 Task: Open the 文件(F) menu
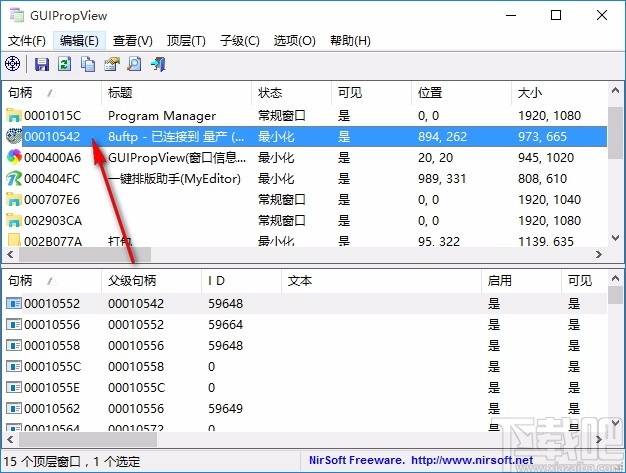27,40
